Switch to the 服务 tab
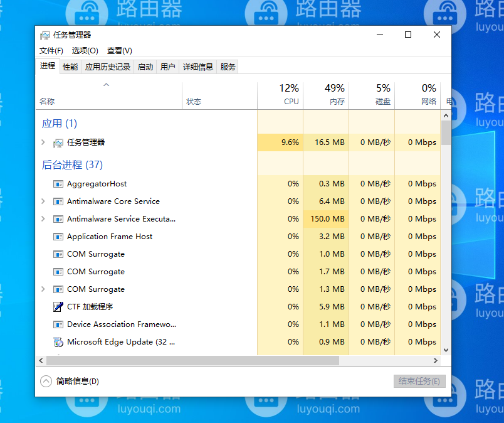Image resolution: width=504 pixels, height=423 pixels. click(228, 67)
